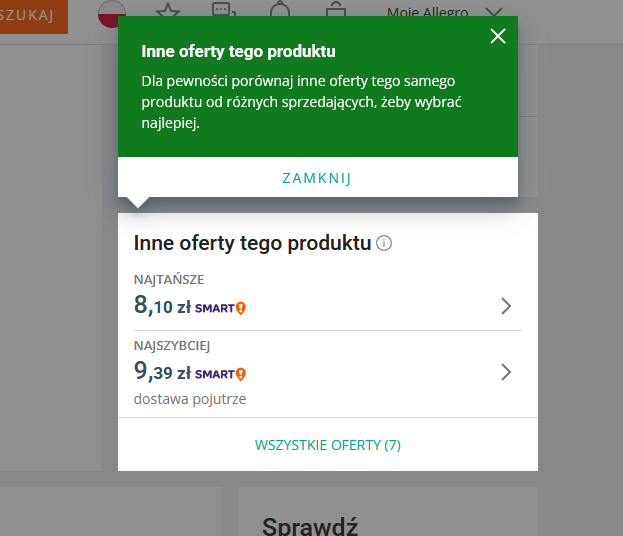Dismiss the green tooltip with the X
Screen dimensions: 623x536
(x=498, y=37)
